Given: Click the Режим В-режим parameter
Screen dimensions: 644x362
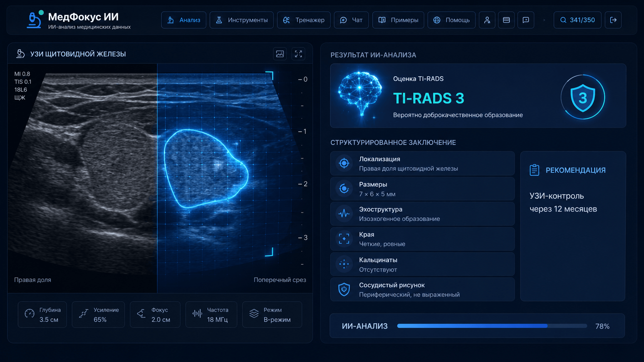Looking at the screenshot, I should 272,315.
